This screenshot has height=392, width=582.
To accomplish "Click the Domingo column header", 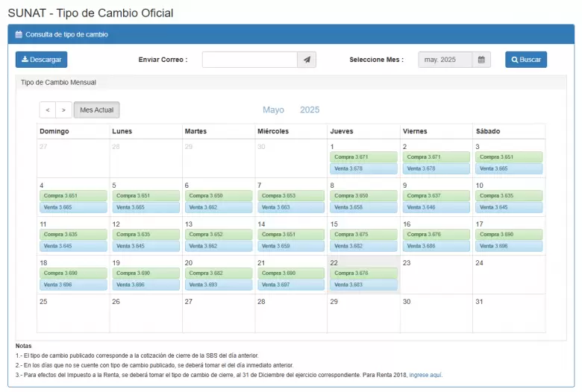I will [x=54, y=131].
